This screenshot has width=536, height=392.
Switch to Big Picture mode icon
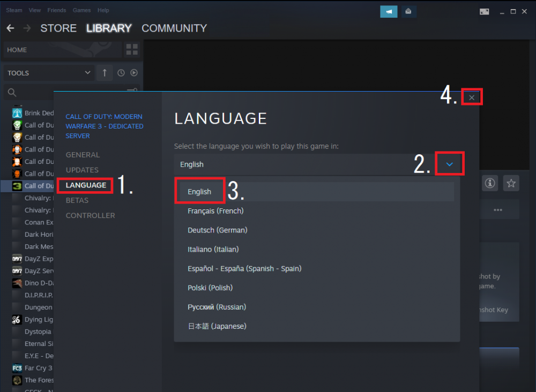[484, 11]
